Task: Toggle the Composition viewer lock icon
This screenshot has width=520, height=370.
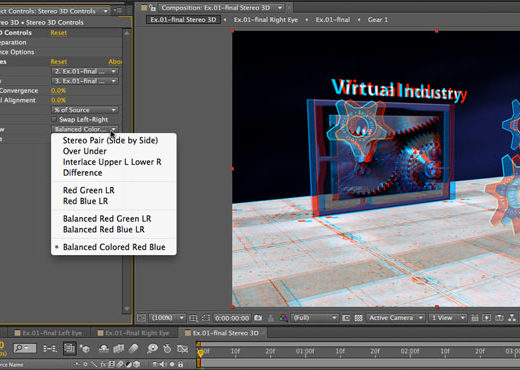Action: click(x=152, y=8)
